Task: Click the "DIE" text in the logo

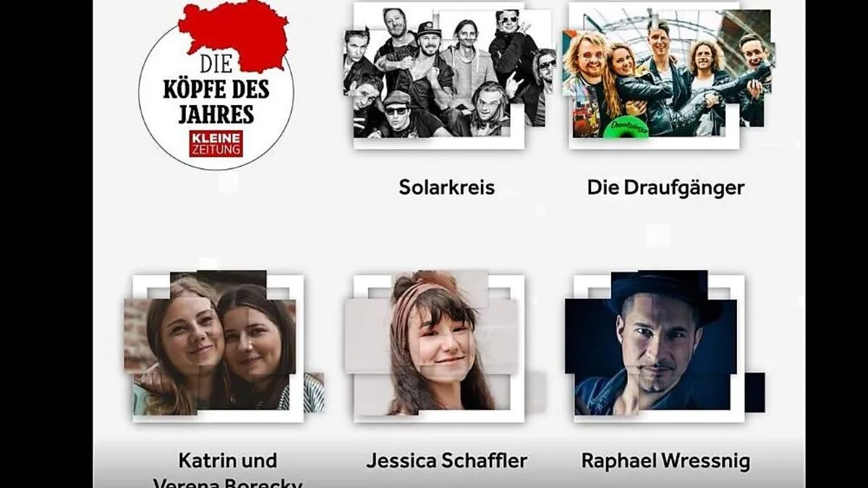Action: pos(216,64)
